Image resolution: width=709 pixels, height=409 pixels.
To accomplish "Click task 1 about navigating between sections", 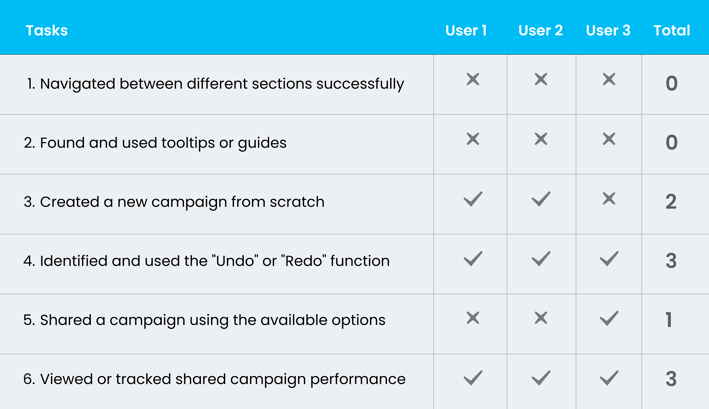I will point(215,84).
